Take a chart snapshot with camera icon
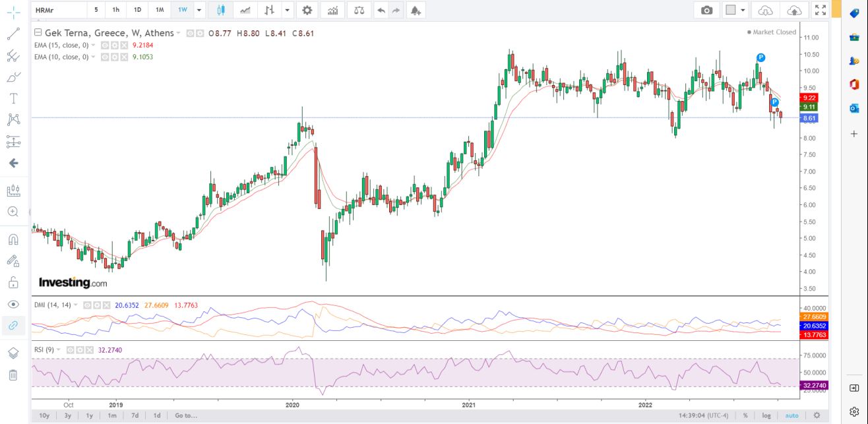This screenshot has width=868, height=424. [706, 10]
